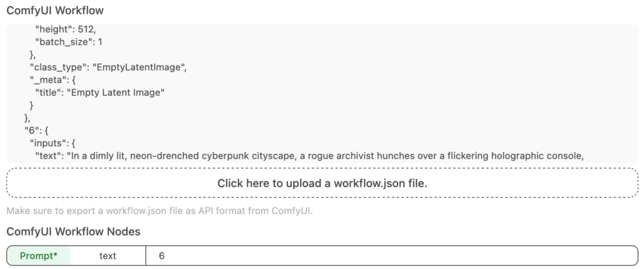Screen dimensions: 644x269
Task: Click the green Prompt* label
Action: [x=38, y=256]
